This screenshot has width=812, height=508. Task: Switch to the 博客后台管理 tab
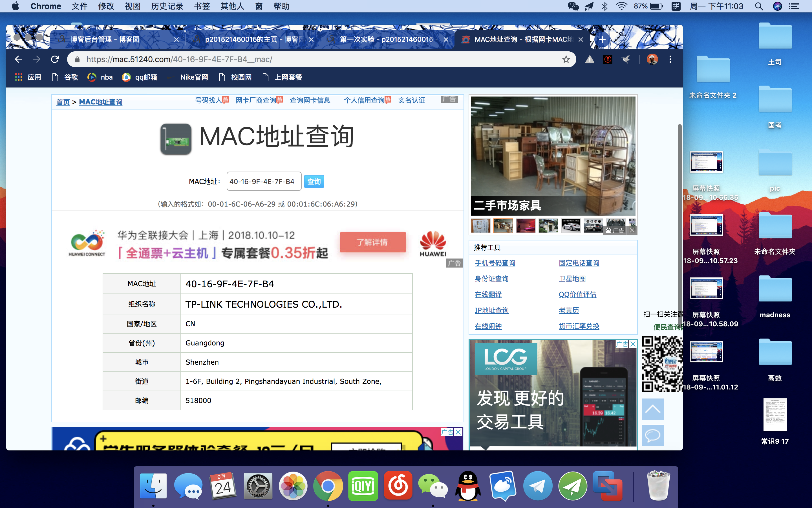[x=118, y=40]
